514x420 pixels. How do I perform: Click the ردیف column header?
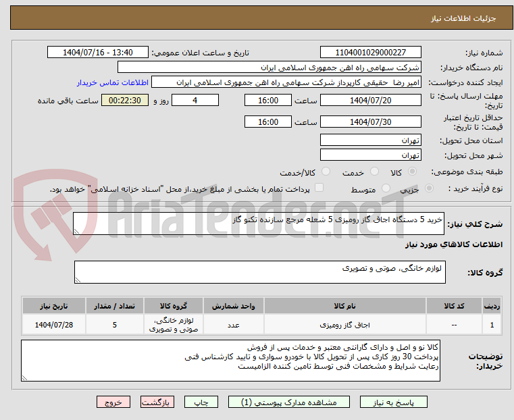(x=492, y=306)
